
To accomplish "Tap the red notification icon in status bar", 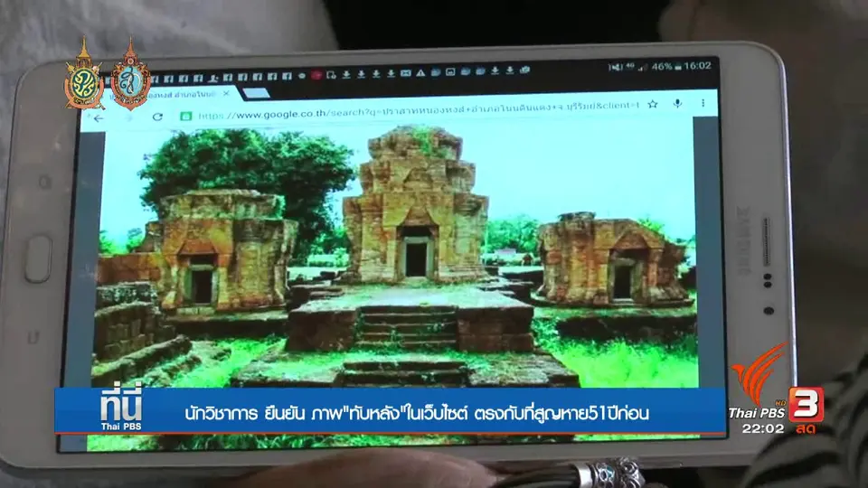I will pyautogui.click(x=316, y=75).
